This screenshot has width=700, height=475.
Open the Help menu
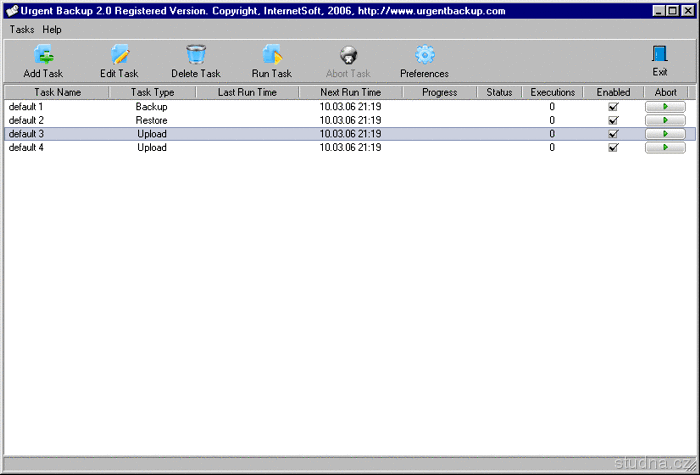pyautogui.click(x=52, y=30)
